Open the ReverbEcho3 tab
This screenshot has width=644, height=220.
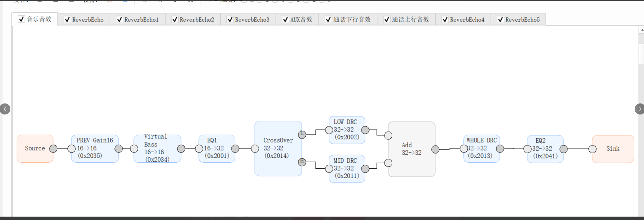248,19
